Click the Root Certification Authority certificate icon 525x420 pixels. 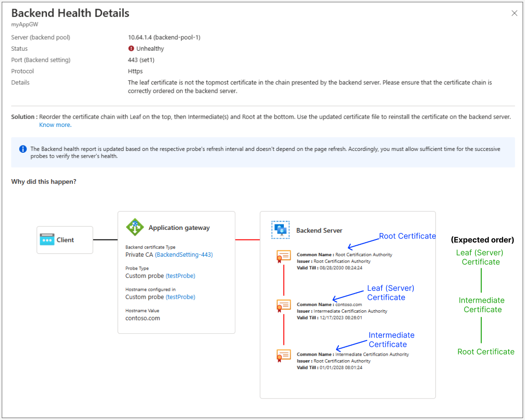[284, 256]
